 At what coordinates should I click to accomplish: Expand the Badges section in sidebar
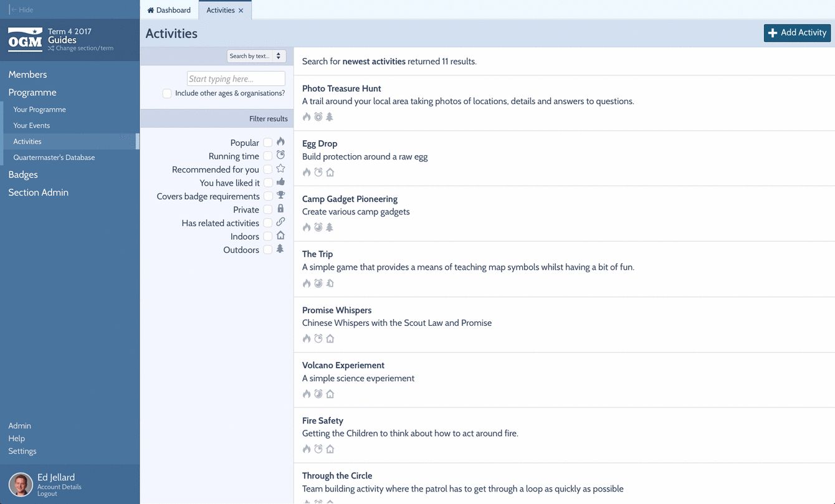coord(23,174)
